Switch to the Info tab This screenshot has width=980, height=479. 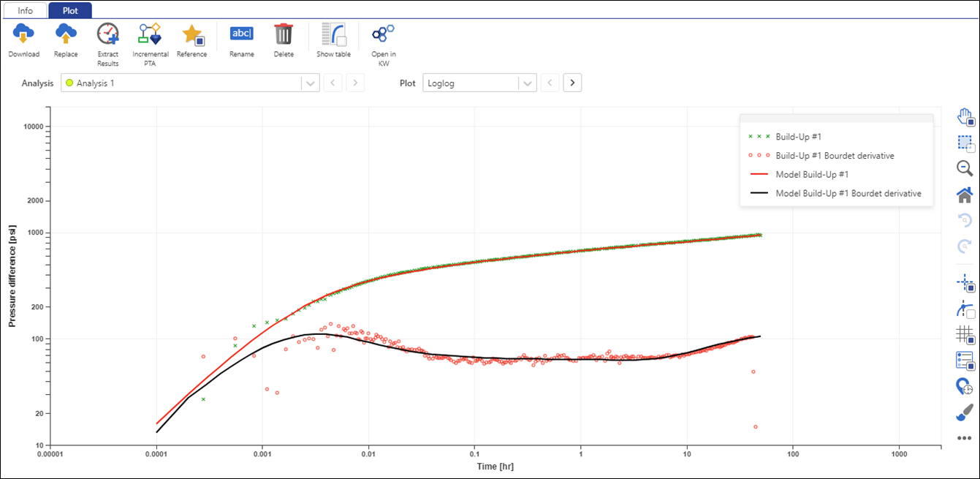(x=26, y=11)
